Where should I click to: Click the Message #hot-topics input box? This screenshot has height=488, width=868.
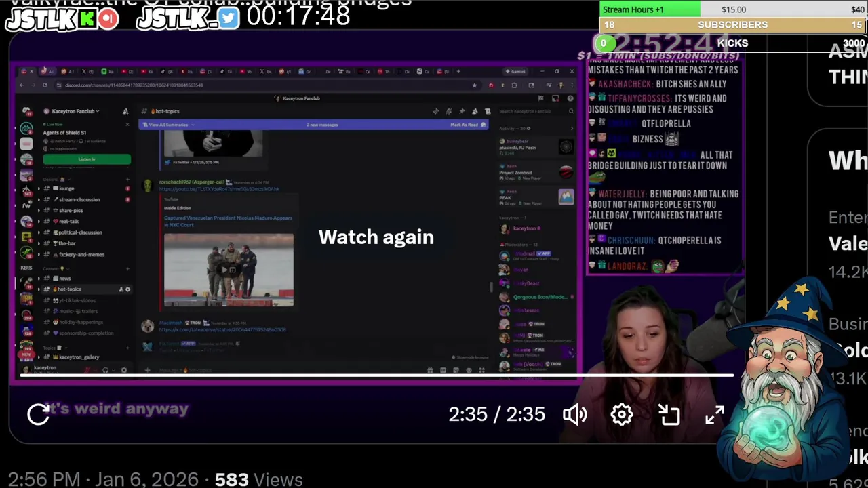(285, 370)
